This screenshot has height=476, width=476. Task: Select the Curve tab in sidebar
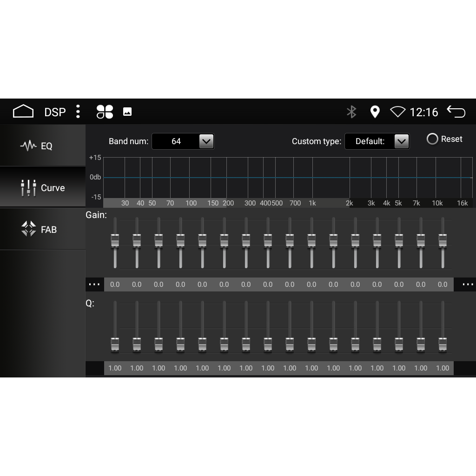tap(43, 188)
